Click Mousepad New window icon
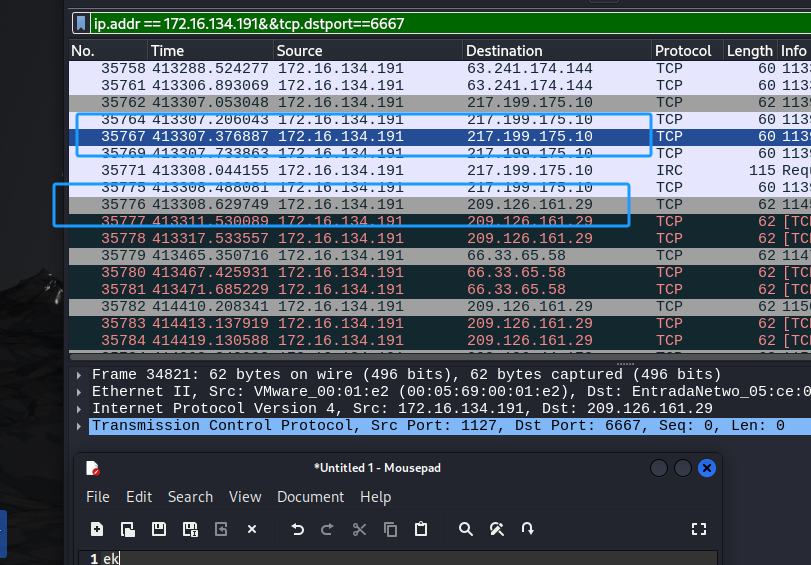Viewport: 811px width, 565px height. (128, 529)
